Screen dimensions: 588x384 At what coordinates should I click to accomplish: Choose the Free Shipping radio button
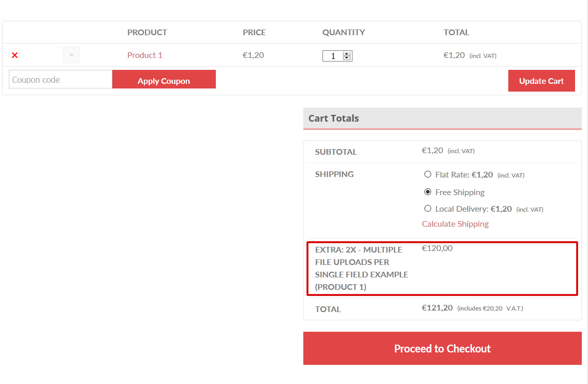tap(428, 192)
